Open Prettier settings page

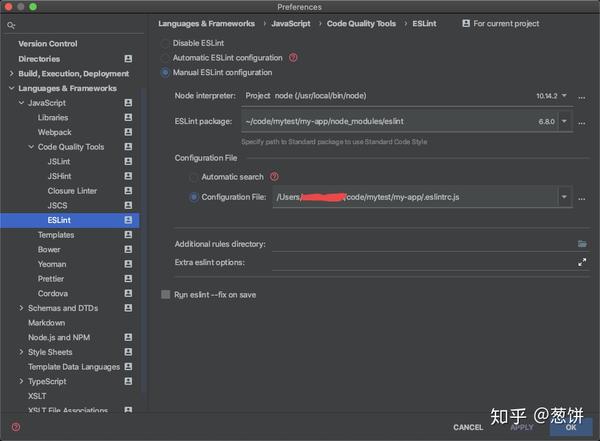(x=51, y=279)
